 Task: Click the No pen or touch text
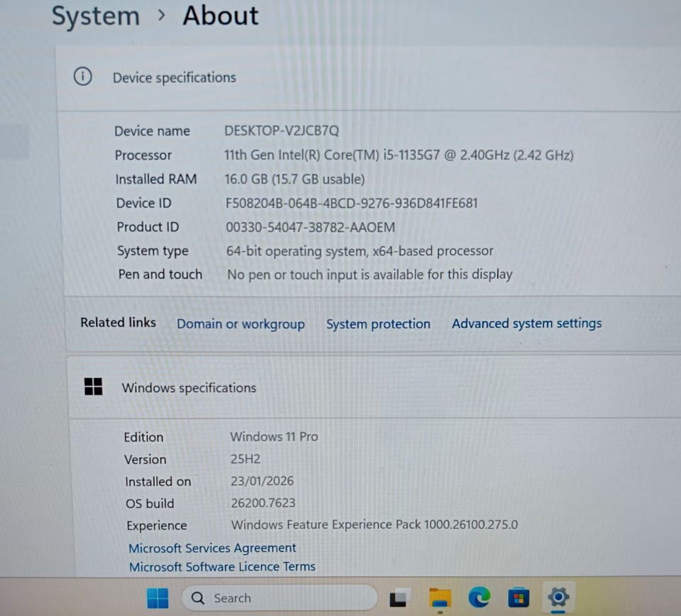tap(370, 274)
